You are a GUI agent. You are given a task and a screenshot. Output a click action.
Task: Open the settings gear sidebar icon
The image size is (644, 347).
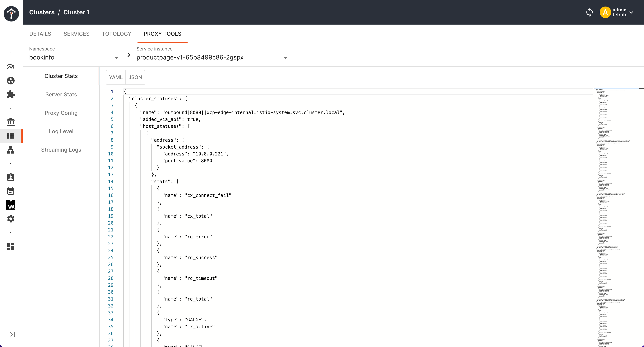tap(11, 219)
